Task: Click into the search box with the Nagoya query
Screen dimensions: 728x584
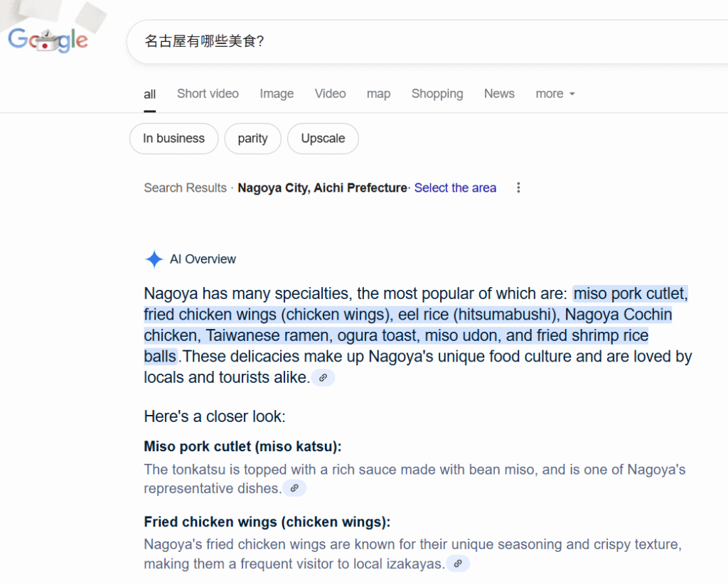Action: tap(427, 41)
